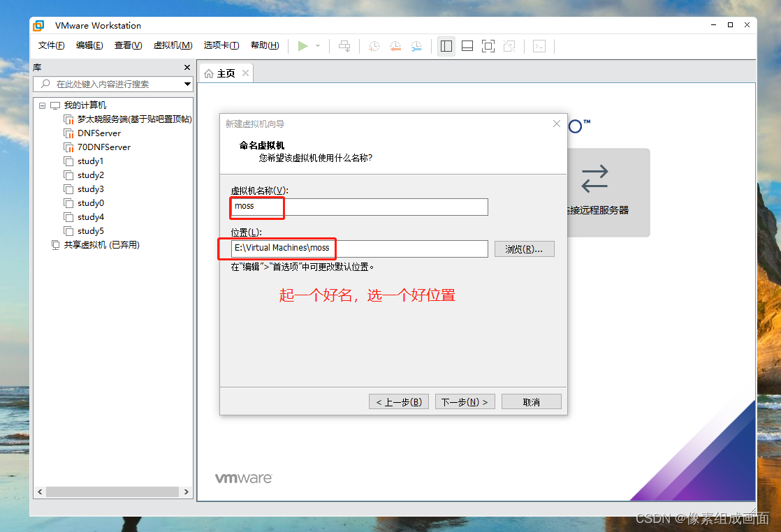Select study1 in the library

91,161
